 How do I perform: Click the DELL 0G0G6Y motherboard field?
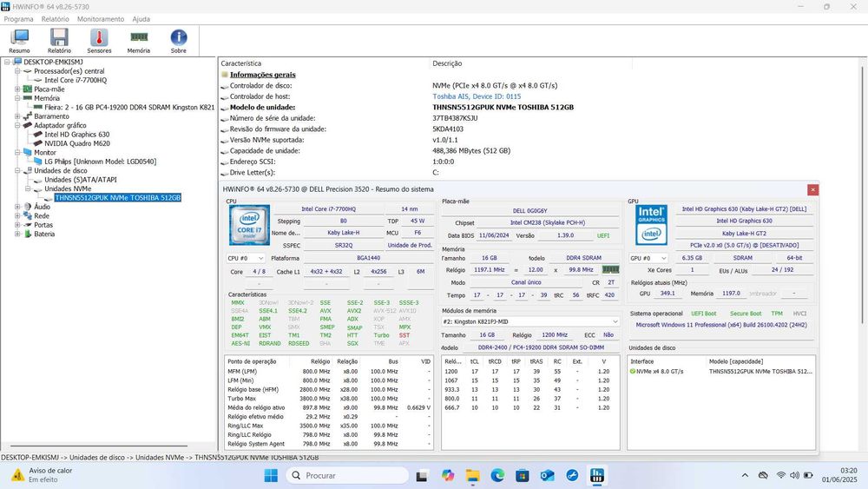coord(529,210)
